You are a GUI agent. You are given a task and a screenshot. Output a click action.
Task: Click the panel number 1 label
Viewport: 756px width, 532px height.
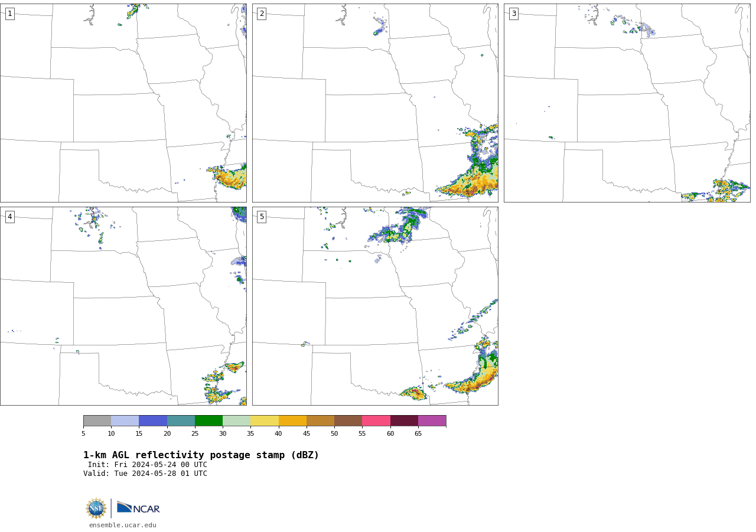point(9,14)
